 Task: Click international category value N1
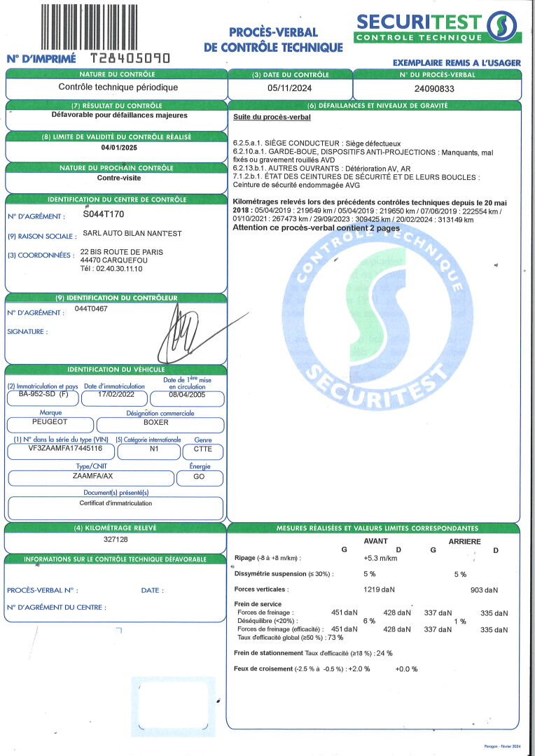tap(153, 449)
